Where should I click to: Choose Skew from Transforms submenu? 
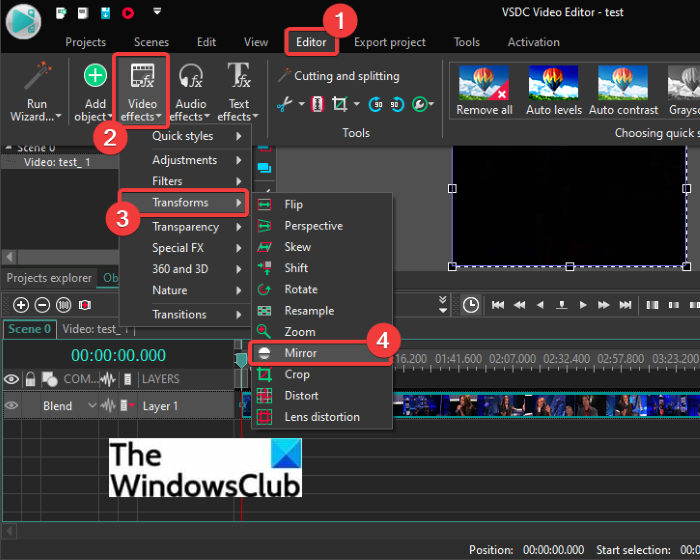pyautogui.click(x=322, y=247)
